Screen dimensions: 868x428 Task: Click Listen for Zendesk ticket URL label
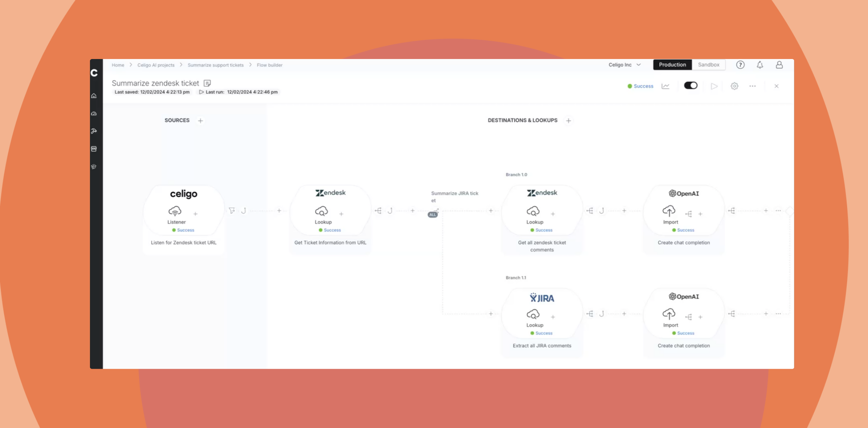point(184,243)
